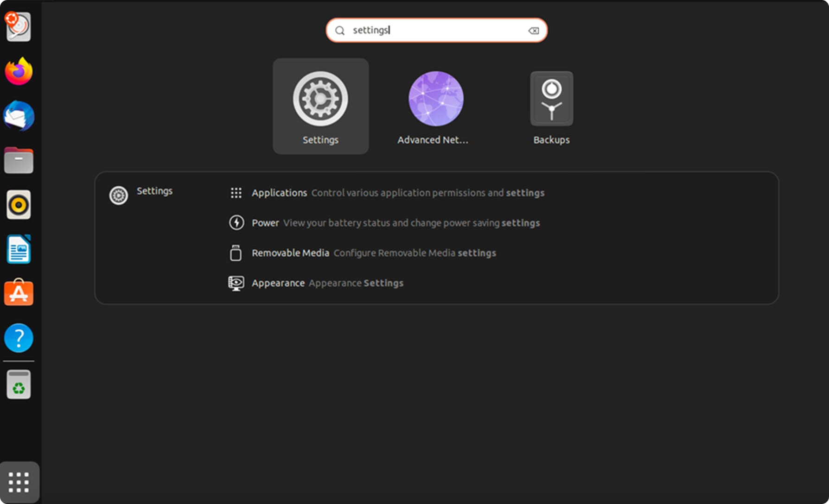This screenshot has height=504, width=829.
Task: Open Ubuntu Software store
Action: coord(19,293)
